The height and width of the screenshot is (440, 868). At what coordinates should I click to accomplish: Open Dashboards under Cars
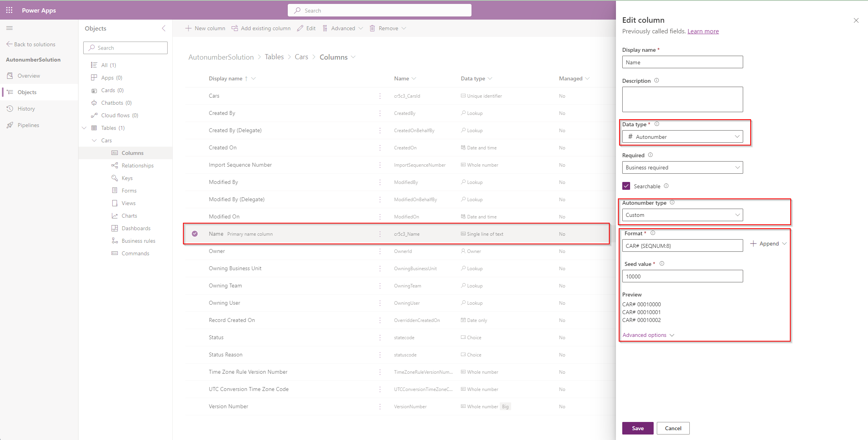(x=136, y=228)
